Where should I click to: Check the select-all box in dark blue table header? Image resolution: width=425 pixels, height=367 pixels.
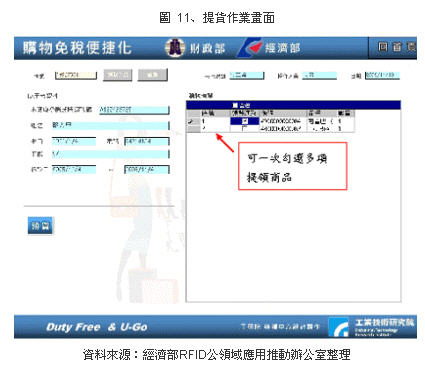click(235, 105)
